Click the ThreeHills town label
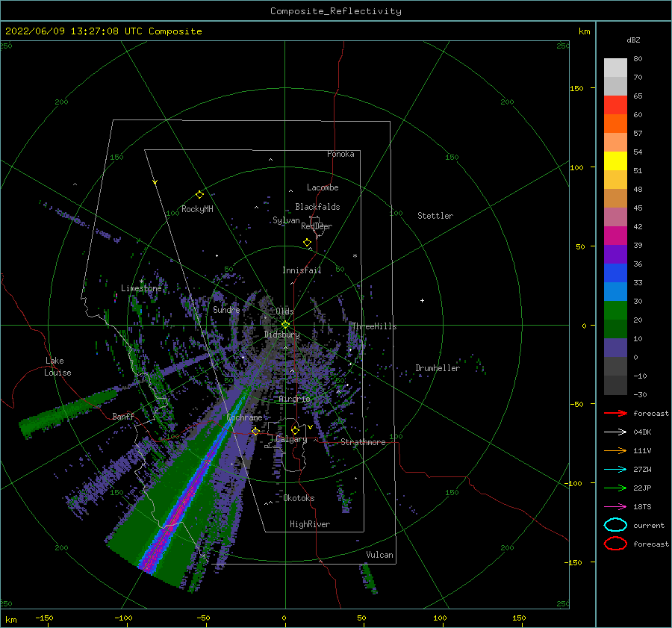 tap(374, 326)
